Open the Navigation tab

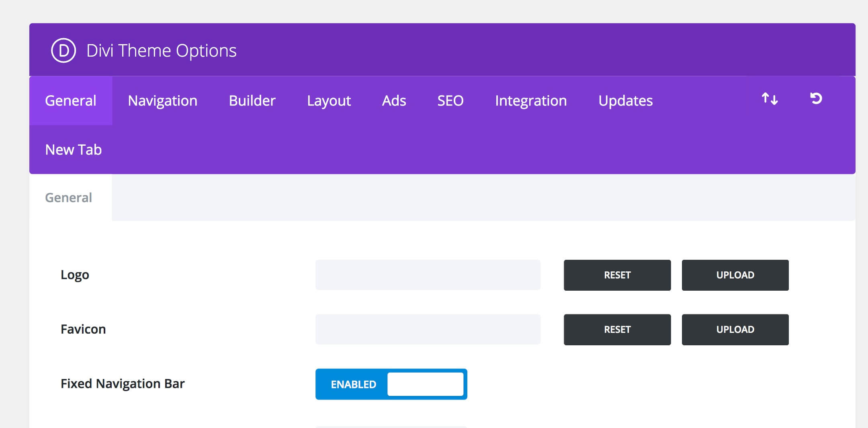[162, 100]
